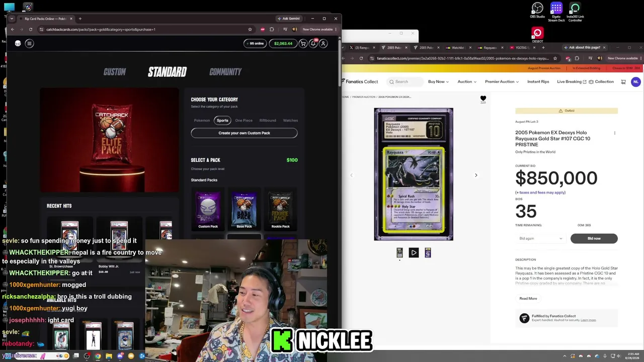Select the Riftbound category
The height and width of the screenshot is (362, 644).
(x=268, y=121)
